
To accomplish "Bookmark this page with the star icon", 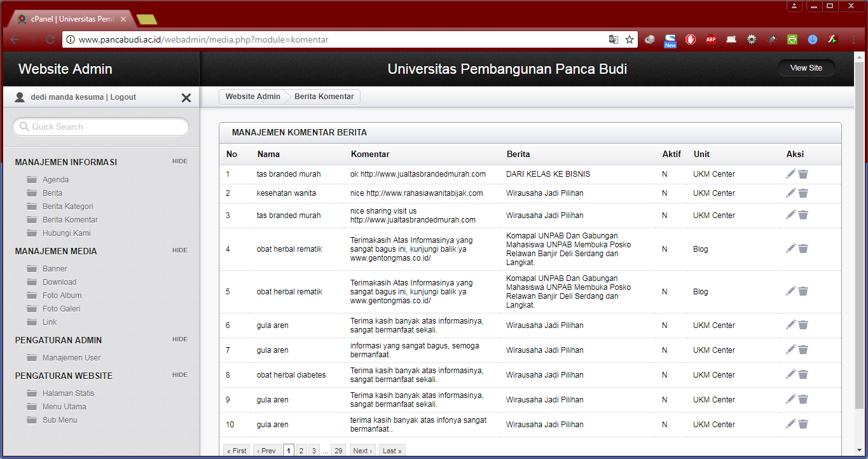I will point(630,39).
